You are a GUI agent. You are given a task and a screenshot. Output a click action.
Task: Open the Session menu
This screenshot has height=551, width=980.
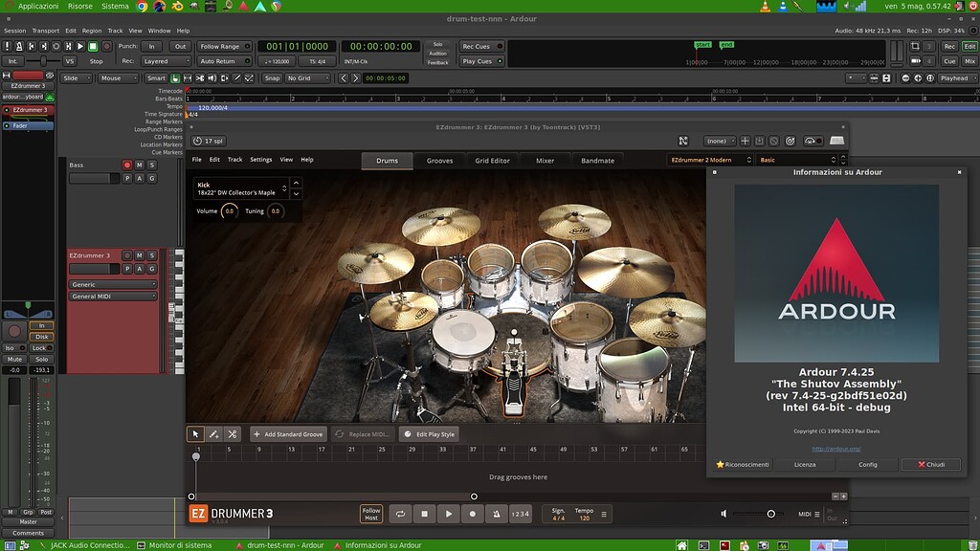(x=15, y=31)
